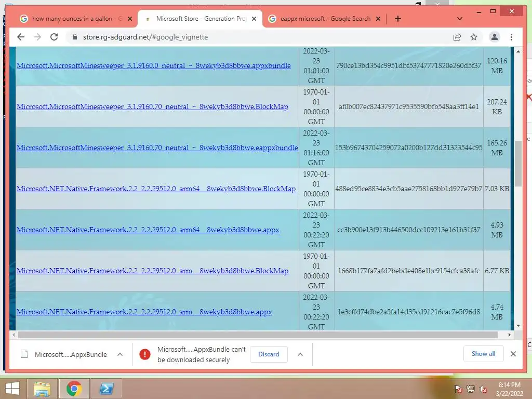Switch to Microsoft Store - Generation Project tab
This screenshot has width=532, height=399.
(x=200, y=19)
